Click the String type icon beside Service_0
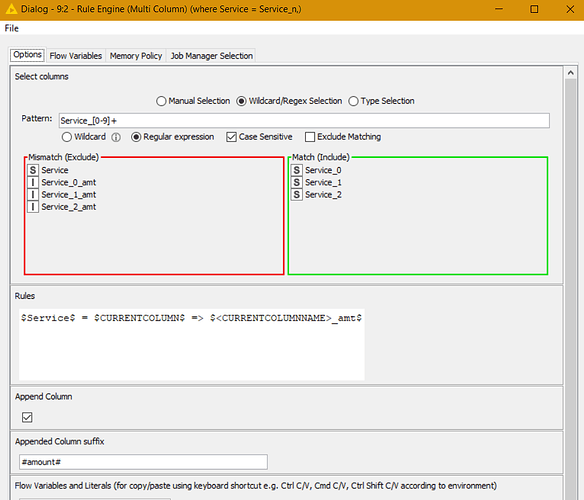This screenshot has width=584, height=500. (x=296, y=170)
